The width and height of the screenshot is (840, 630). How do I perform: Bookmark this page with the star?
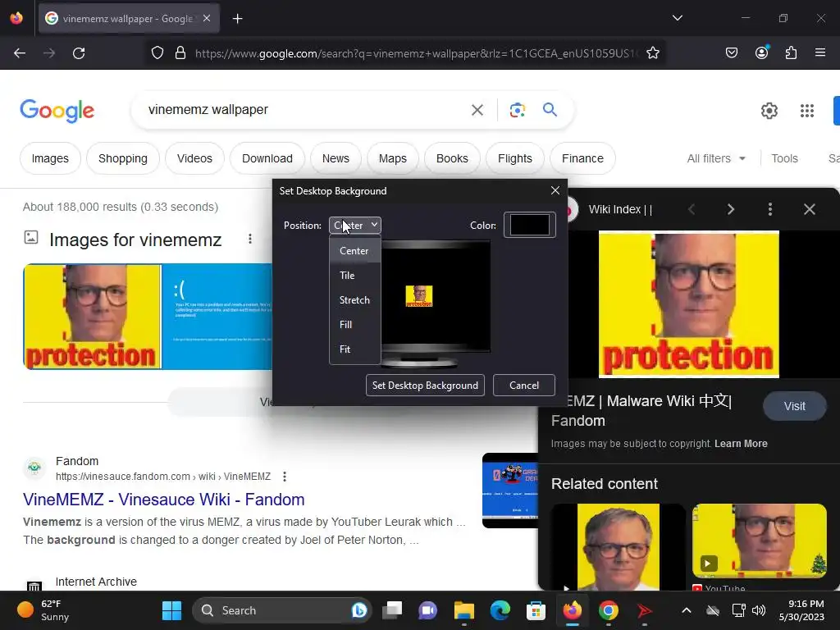click(x=652, y=53)
